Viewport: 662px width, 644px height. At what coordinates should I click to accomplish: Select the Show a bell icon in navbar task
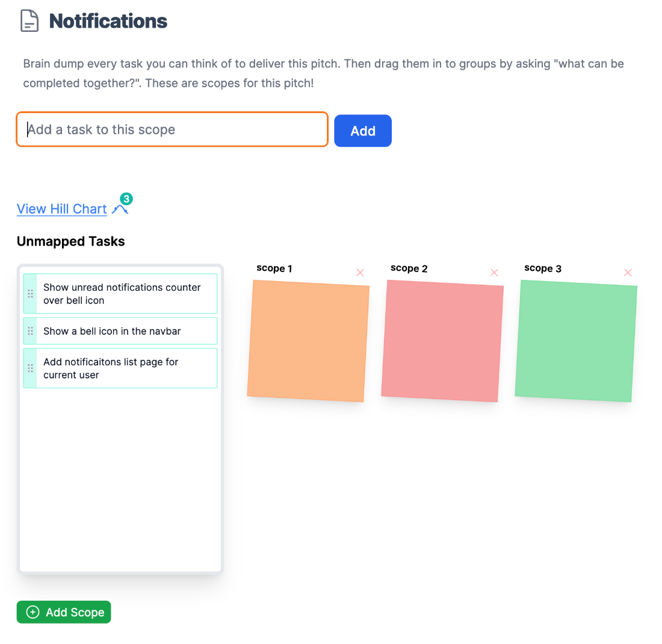tap(120, 331)
